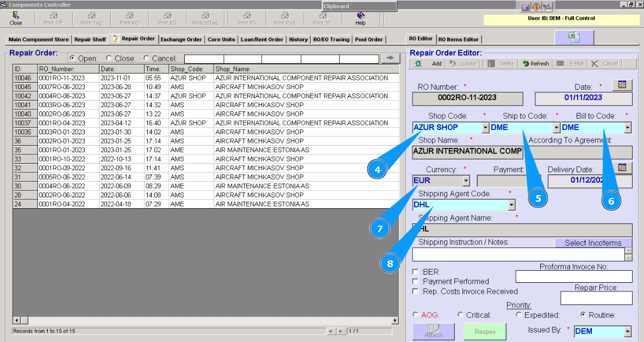Click into the Shipping Instruction / Notes field
The image size is (644, 342).
(x=518, y=254)
